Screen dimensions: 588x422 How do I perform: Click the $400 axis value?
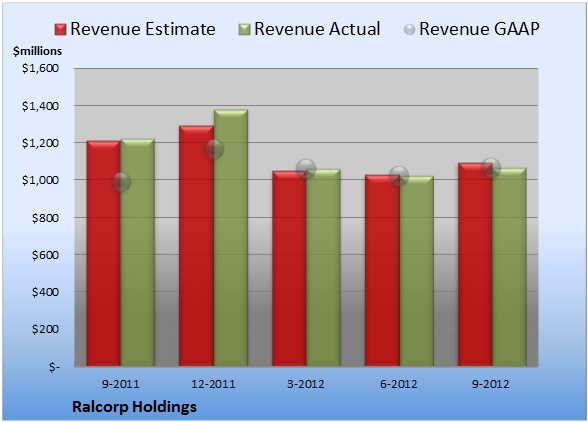[x=45, y=292]
